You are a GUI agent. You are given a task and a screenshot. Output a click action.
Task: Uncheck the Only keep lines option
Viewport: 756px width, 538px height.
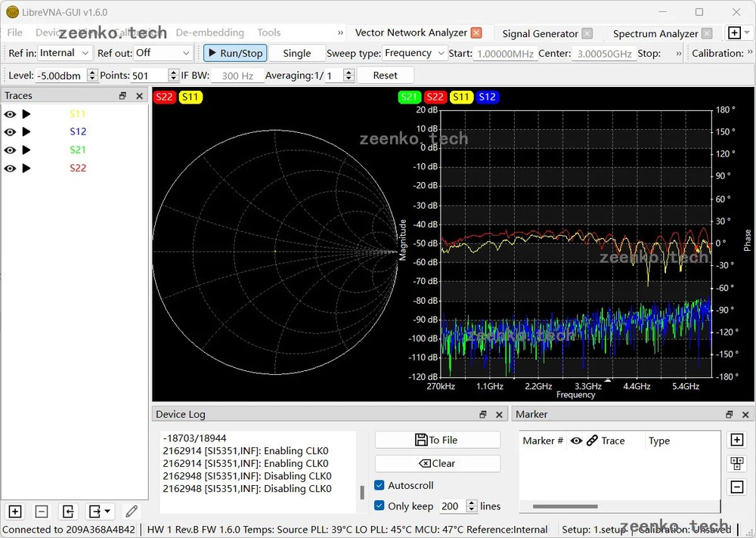(x=380, y=506)
